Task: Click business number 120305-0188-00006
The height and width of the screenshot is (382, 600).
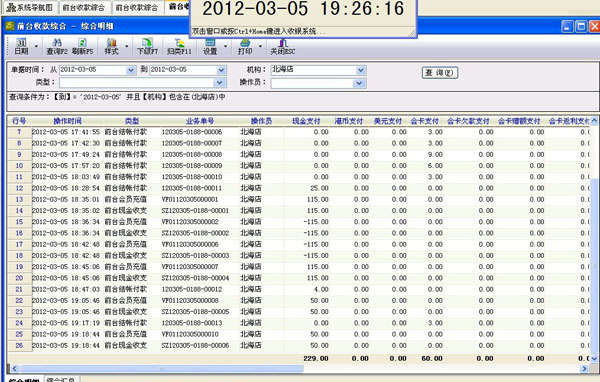Action: coord(192,132)
